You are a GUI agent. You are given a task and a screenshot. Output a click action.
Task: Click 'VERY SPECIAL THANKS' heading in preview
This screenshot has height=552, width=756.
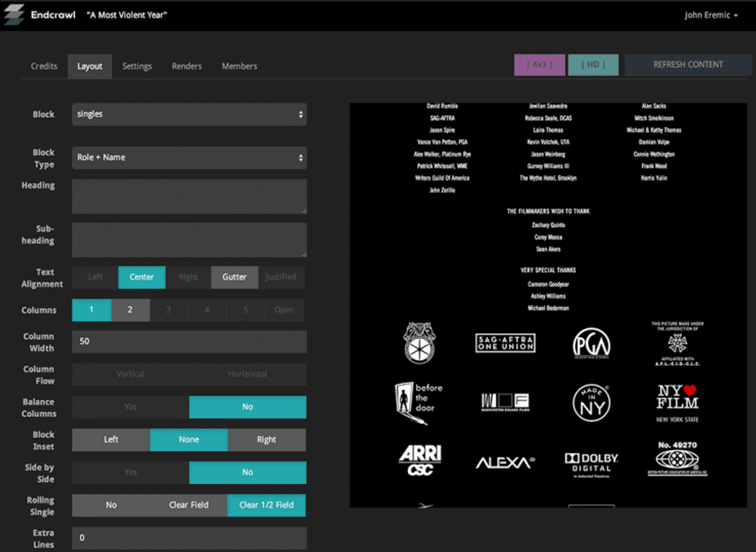coord(548,270)
